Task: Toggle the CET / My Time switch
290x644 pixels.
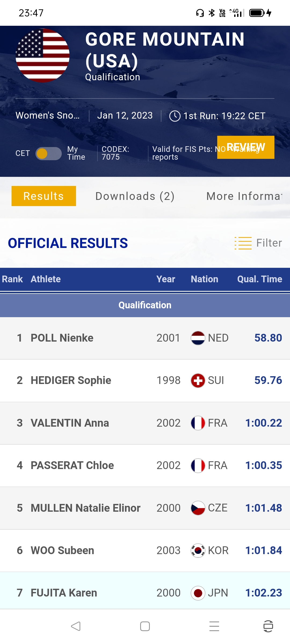Action: [x=48, y=153]
